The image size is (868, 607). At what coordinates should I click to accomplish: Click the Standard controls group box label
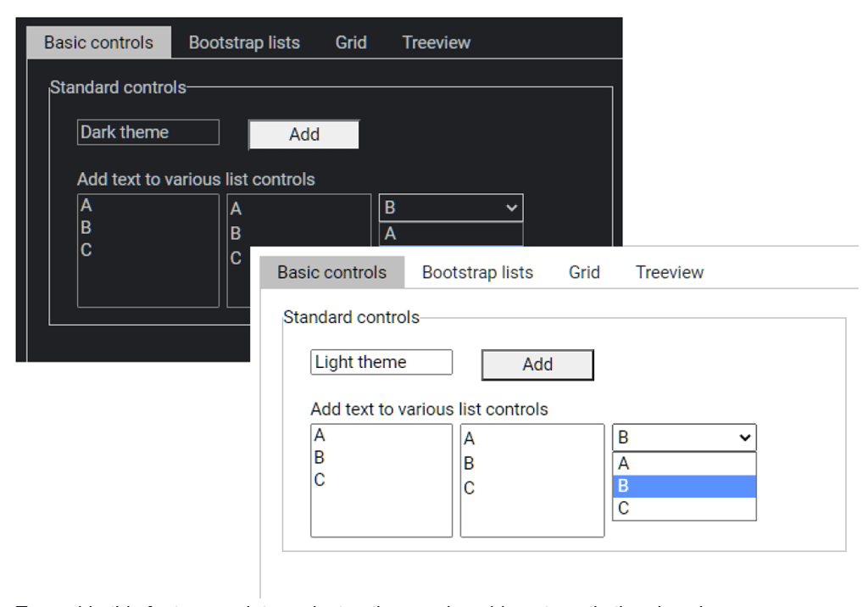click(351, 317)
